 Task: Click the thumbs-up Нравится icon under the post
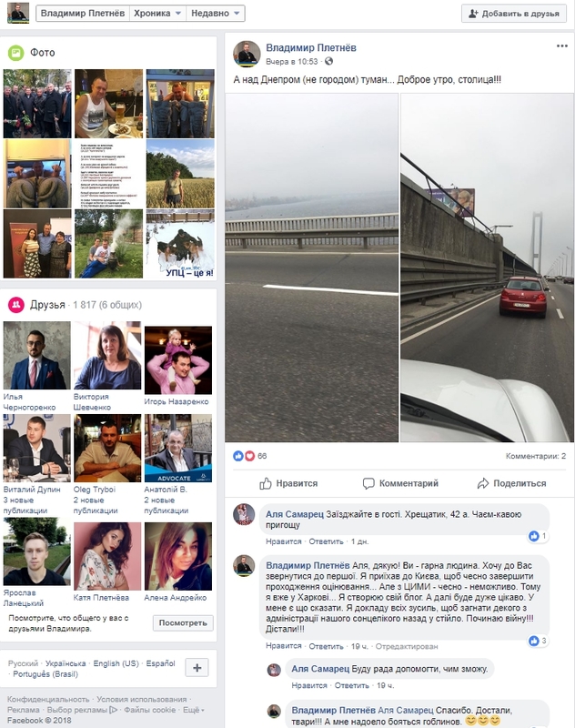pos(266,483)
